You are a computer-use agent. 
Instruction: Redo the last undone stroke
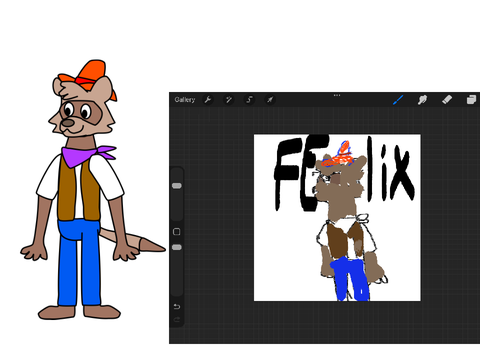177,320
